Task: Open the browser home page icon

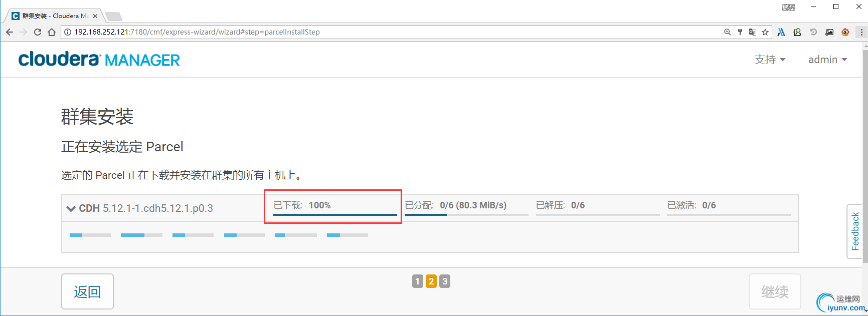Action: click(52, 32)
